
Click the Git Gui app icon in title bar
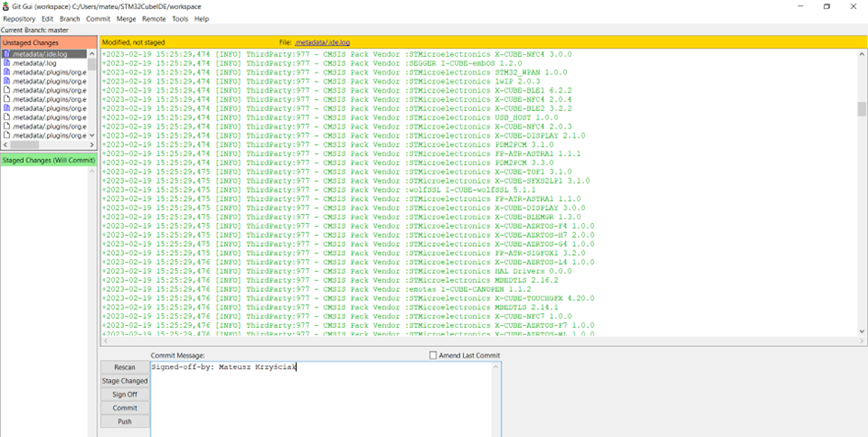click(6, 6)
